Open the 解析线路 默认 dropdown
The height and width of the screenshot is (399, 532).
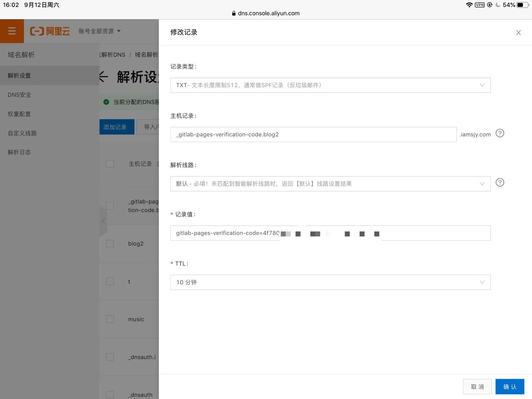coord(330,184)
